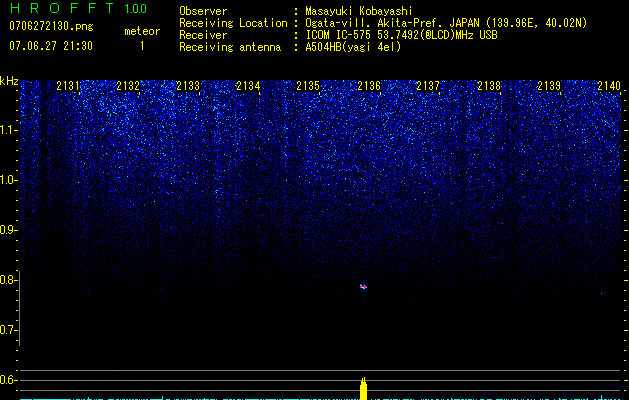Click the HROFFT program title

[x=62, y=8]
